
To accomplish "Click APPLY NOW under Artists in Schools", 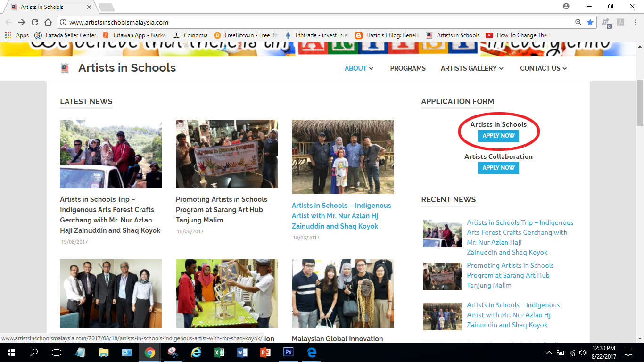I will coord(498,136).
